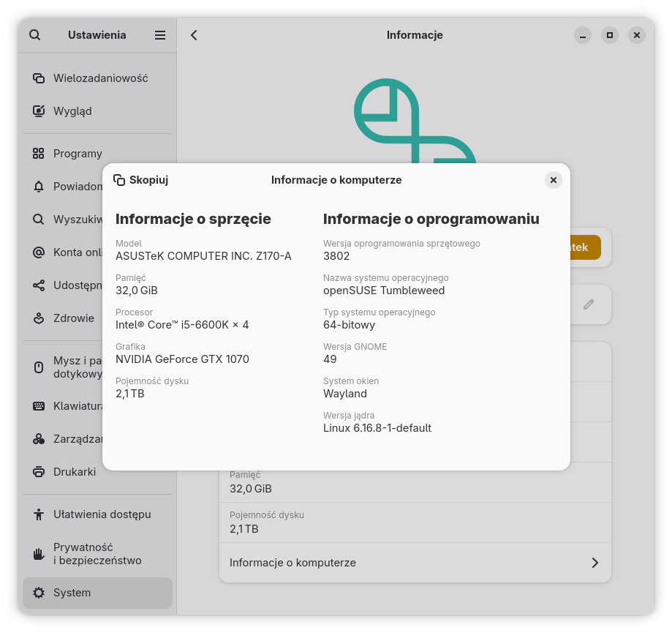Minimize the Settings window

tap(583, 35)
